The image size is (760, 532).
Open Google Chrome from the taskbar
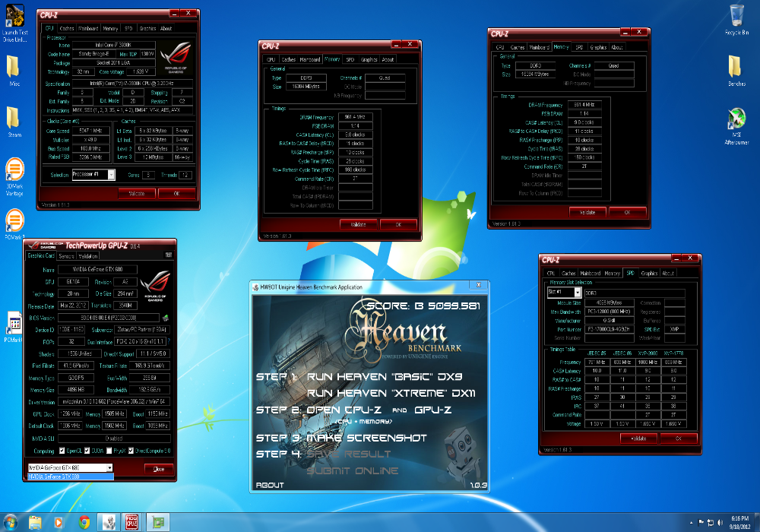[84, 522]
